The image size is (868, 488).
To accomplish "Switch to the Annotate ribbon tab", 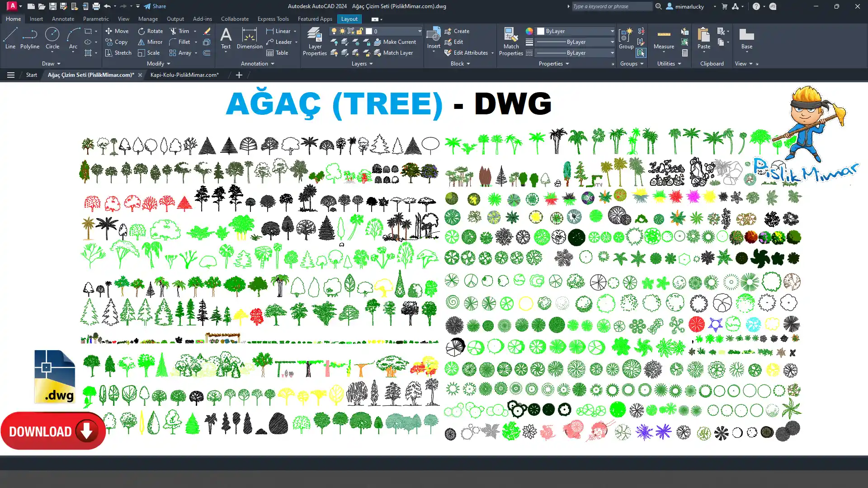I will [63, 19].
